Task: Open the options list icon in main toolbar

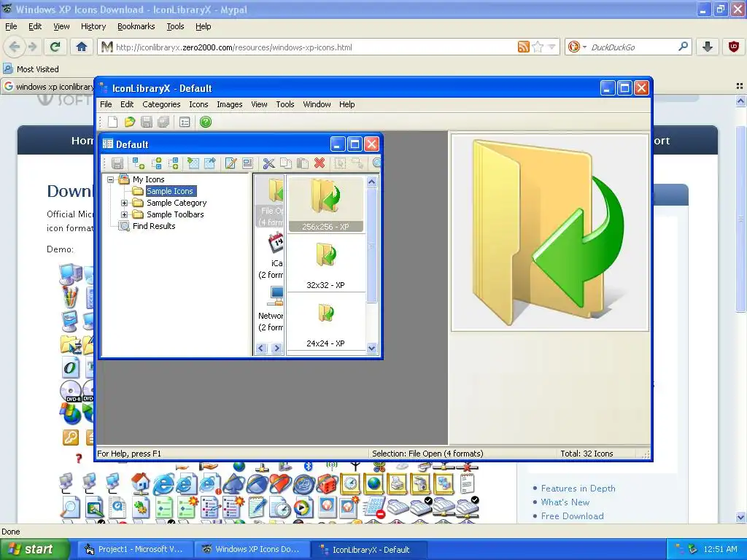Action: point(185,122)
